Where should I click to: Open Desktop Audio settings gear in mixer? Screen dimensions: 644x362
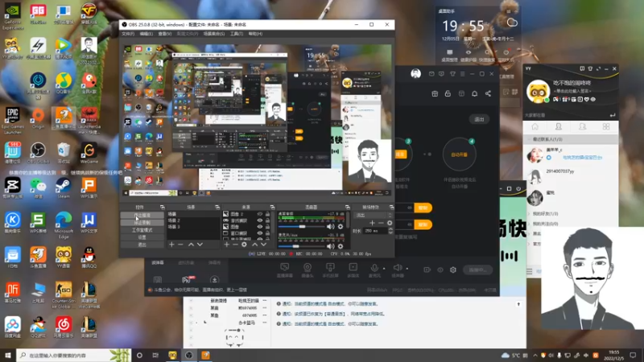(x=341, y=227)
